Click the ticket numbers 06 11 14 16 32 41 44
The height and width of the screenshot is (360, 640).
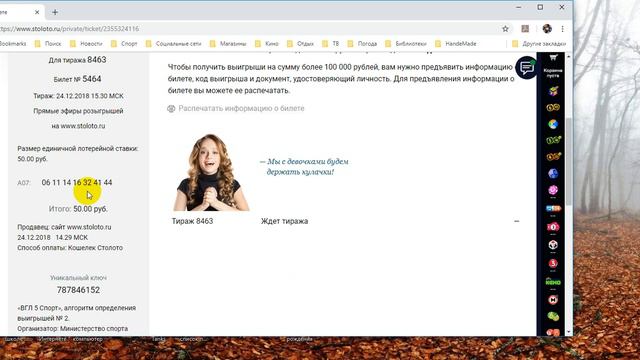tap(77, 182)
